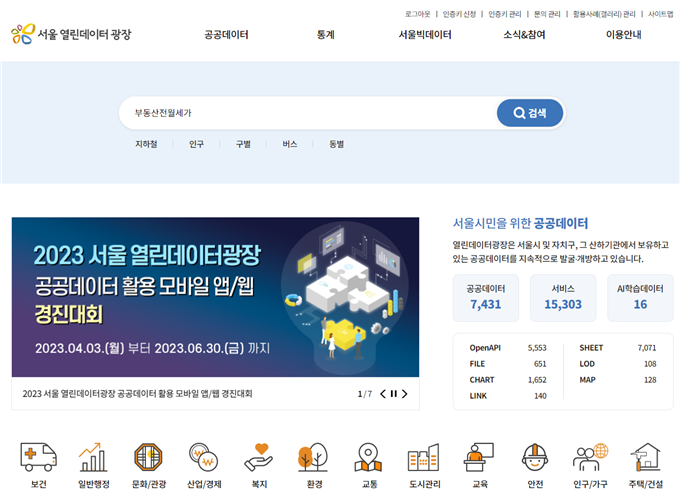This screenshot has width=682, height=491.
Task: Open the 도시관리 category icon
Action: (x=424, y=457)
